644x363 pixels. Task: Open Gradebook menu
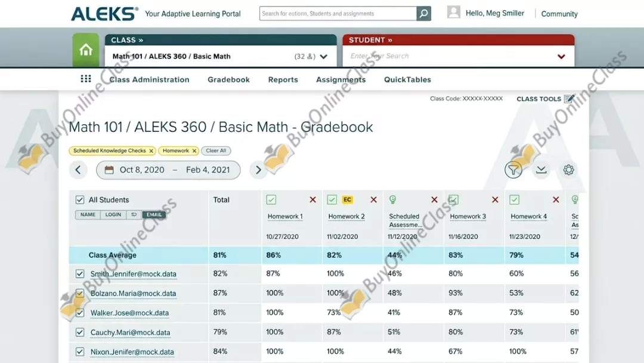[x=228, y=80]
